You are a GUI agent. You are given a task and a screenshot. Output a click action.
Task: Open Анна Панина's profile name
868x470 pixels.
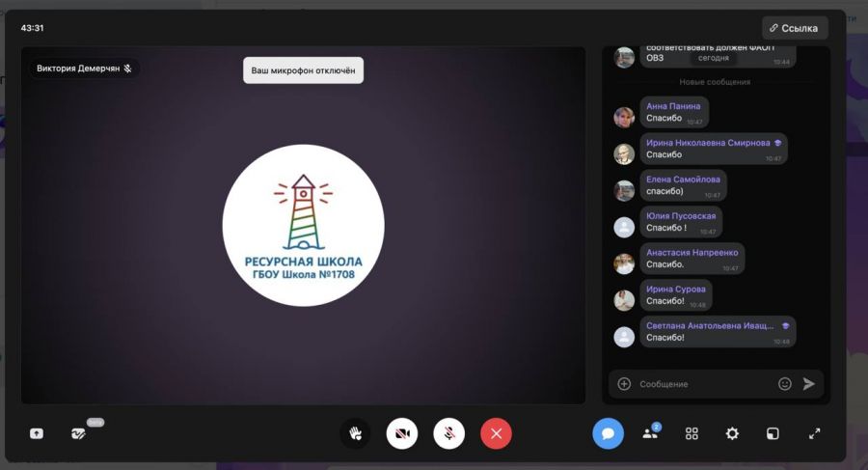pos(673,106)
